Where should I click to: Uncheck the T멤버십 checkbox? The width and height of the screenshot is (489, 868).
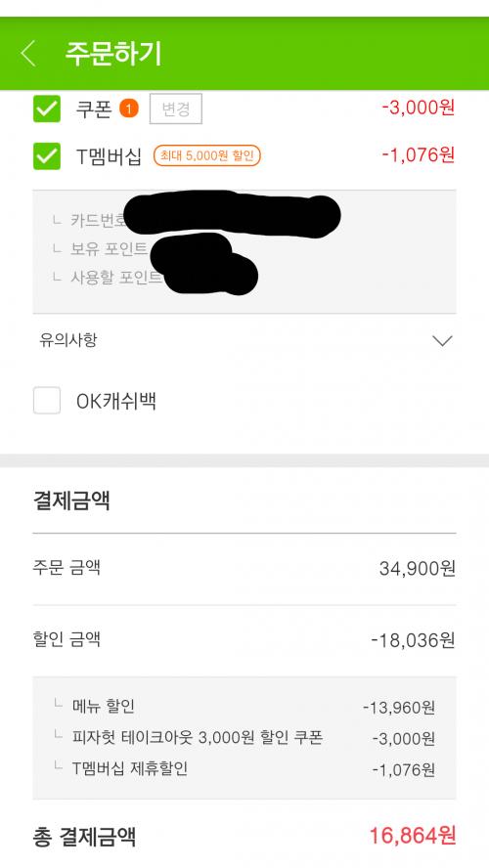pos(47,156)
